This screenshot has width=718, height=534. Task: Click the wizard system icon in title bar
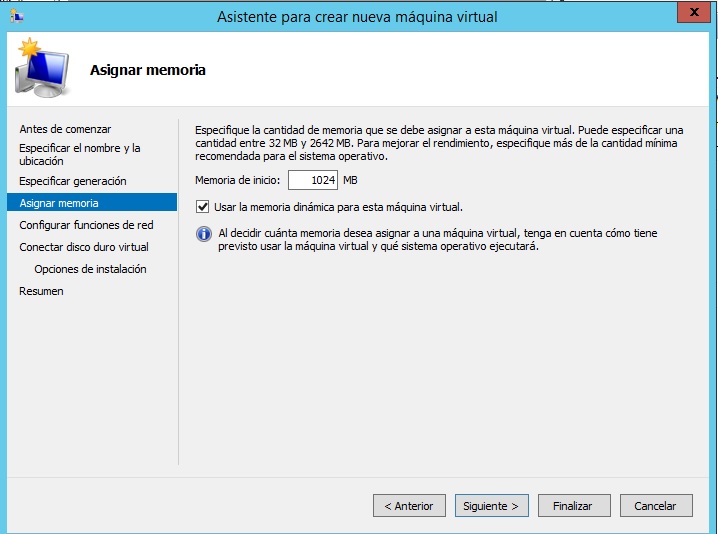16,15
